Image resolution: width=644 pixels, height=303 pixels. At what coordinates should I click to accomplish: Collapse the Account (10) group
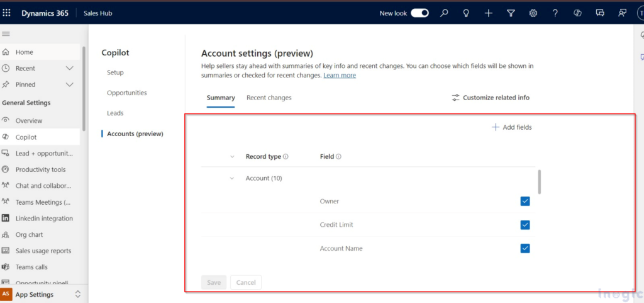[x=232, y=178]
